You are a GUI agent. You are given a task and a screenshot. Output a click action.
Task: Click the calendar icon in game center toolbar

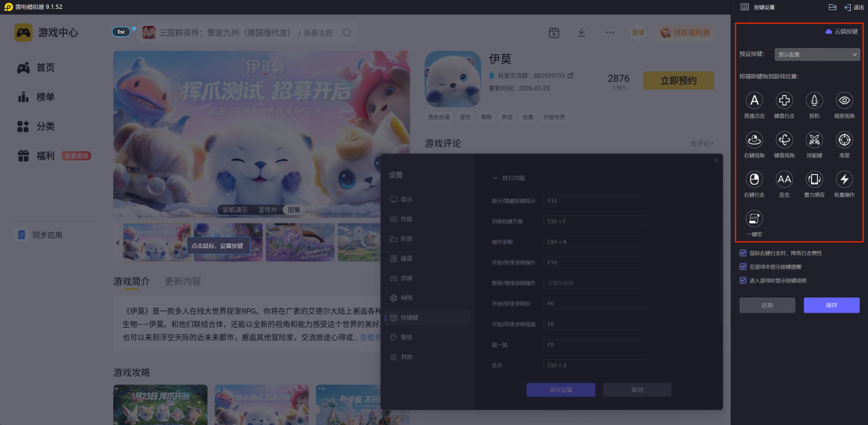pos(554,33)
